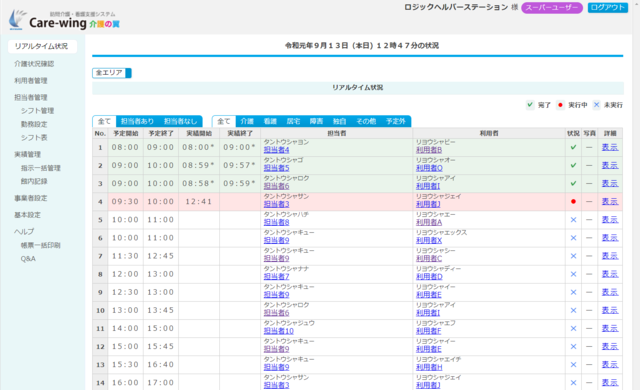Viewport: 640px width, 390px height.
Task: Click not-executed cross status in row 9
Action: tap(573, 292)
